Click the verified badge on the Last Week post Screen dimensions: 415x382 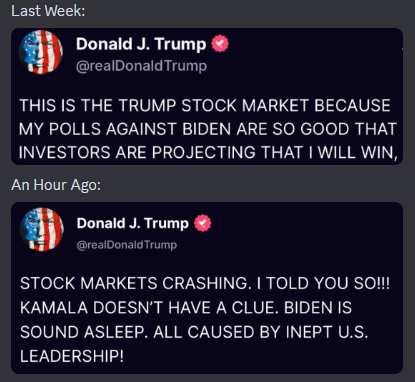click(x=220, y=44)
